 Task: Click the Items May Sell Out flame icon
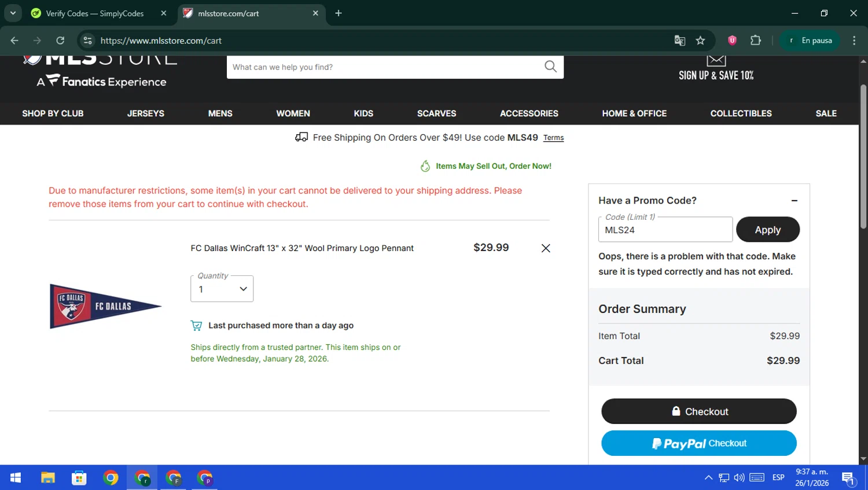[x=425, y=166]
